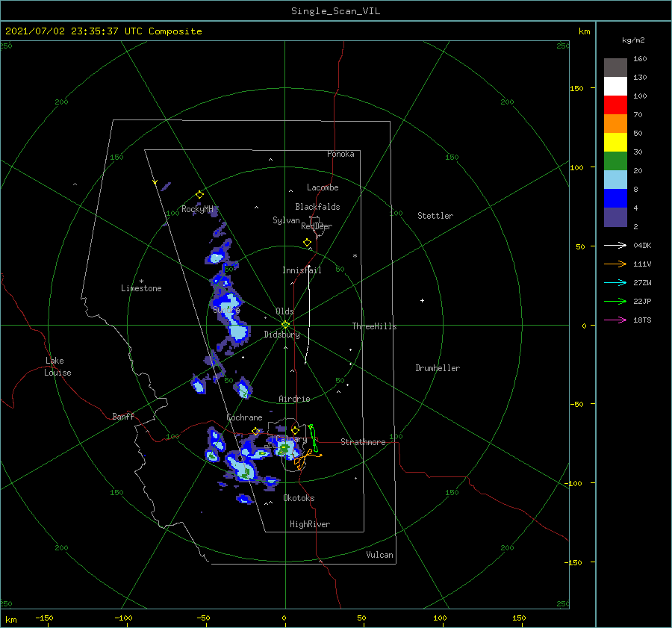Pick the green 20-30 legend swatch

click(615, 161)
